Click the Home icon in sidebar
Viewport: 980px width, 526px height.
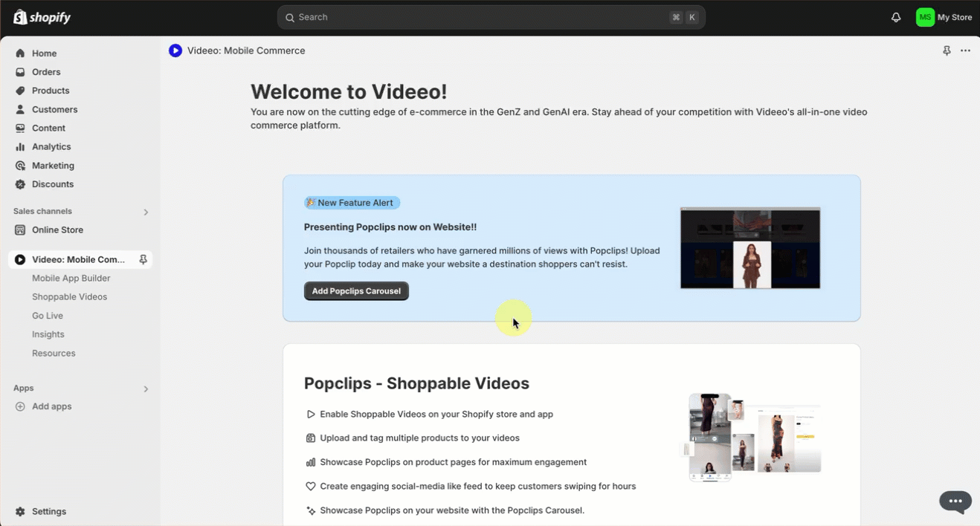[x=20, y=53]
